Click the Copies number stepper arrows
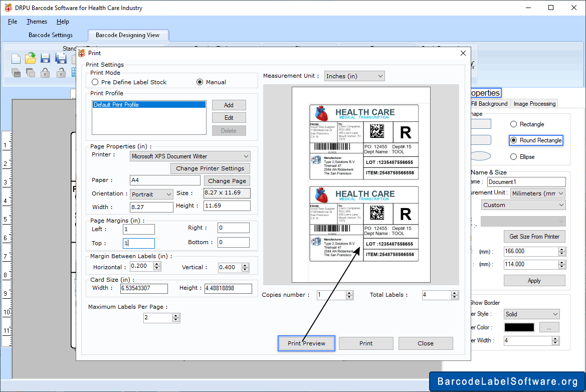The image size is (586, 392). tap(349, 295)
